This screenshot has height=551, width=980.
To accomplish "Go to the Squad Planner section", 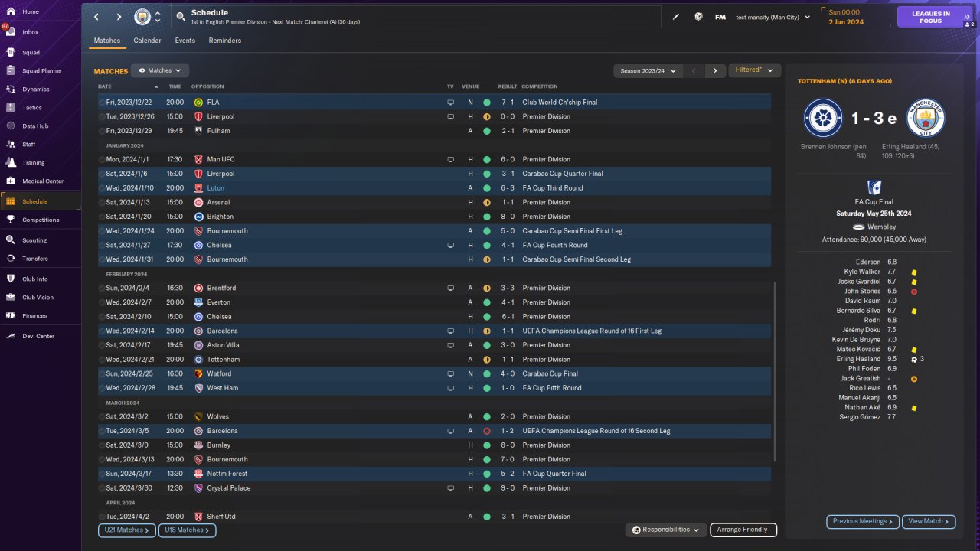I will pos(40,71).
